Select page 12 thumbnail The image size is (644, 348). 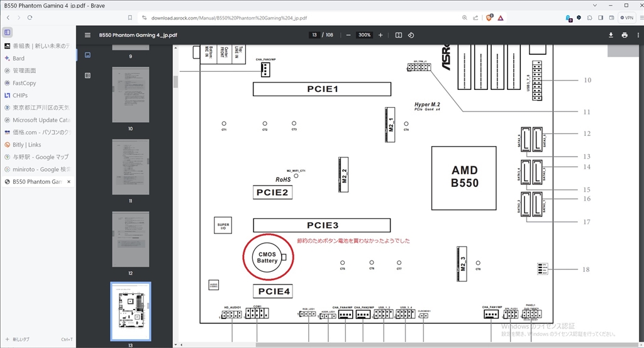(x=131, y=239)
